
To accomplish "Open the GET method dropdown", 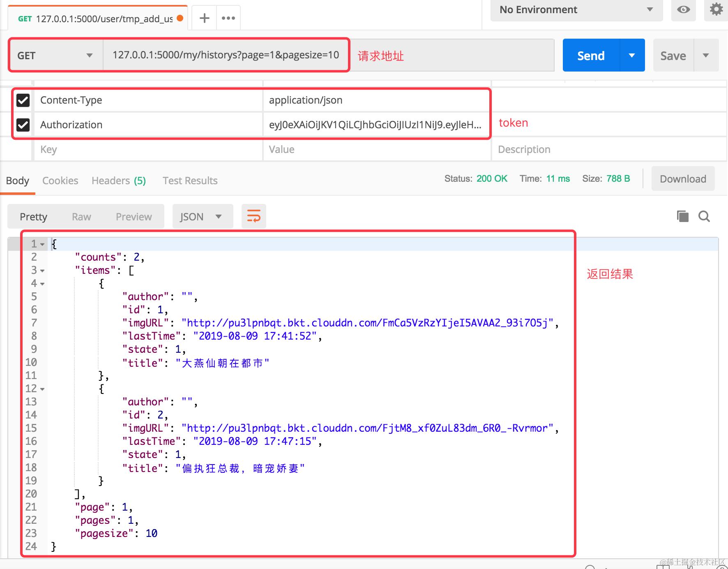I will 55,56.
